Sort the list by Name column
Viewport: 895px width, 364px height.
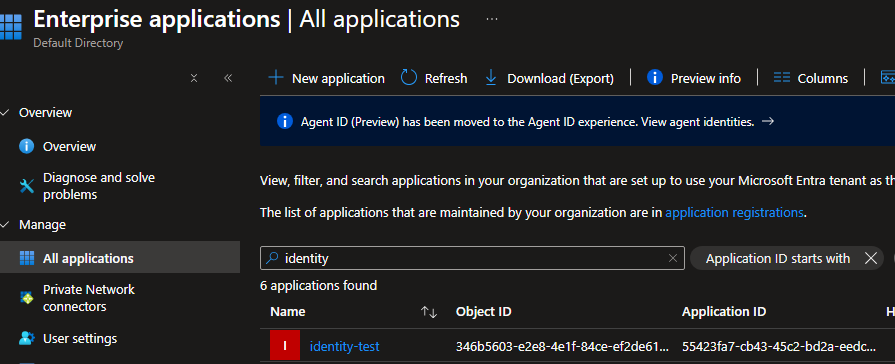pos(428,312)
